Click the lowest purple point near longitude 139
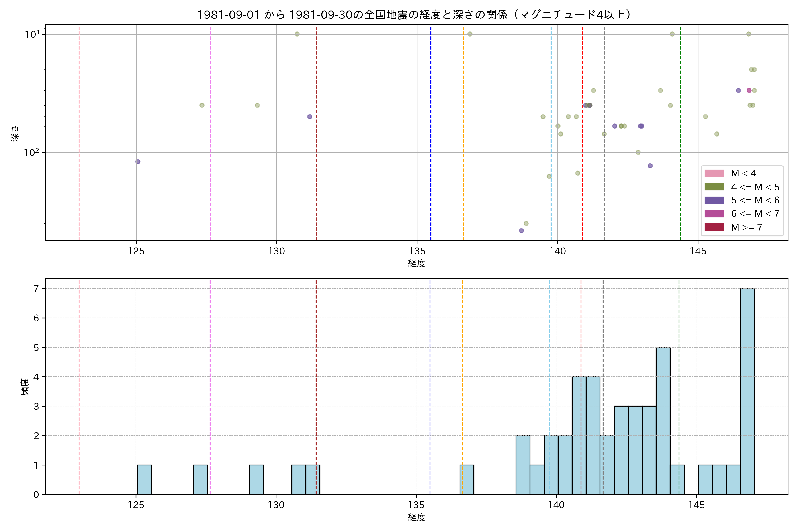This screenshot has height=532, width=798. click(522, 231)
